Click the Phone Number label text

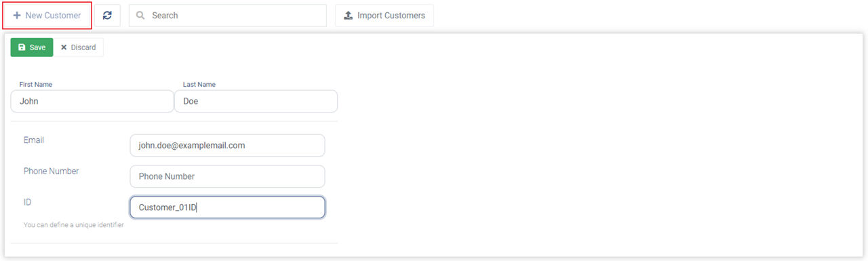coord(51,171)
